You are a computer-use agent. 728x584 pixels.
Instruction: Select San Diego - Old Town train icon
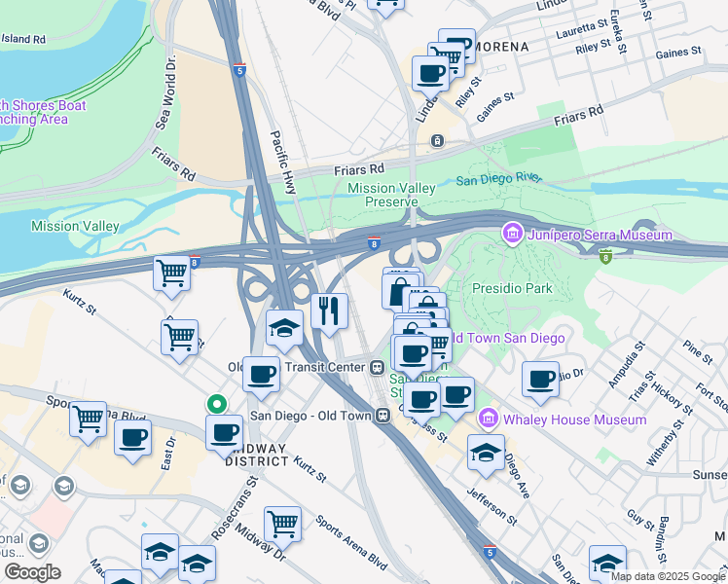(x=383, y=416)
